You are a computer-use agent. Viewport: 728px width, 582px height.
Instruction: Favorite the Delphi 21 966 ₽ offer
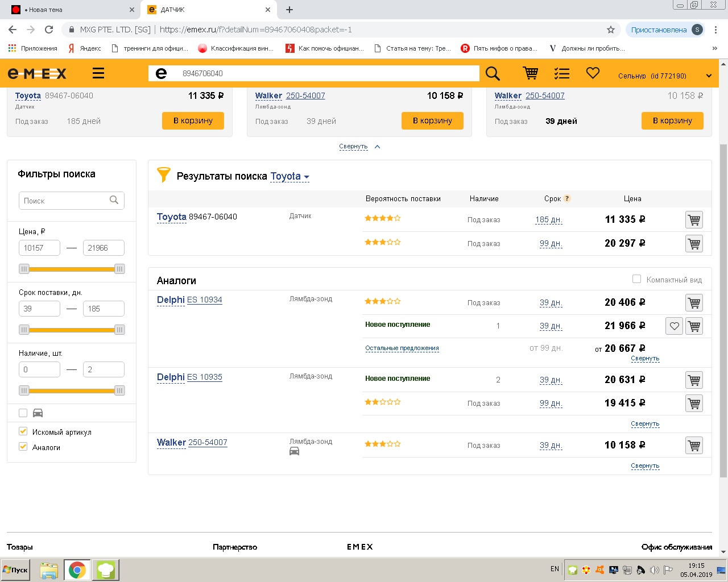click(x=674, y=326)
